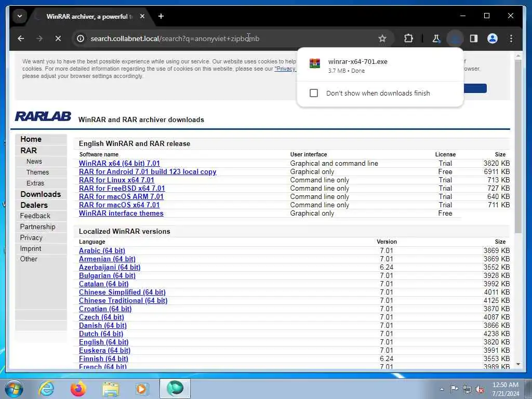Launch Internet Explorer from taskbar
Viewport: 532px width, 399px height.
click(x=46, y=389)
